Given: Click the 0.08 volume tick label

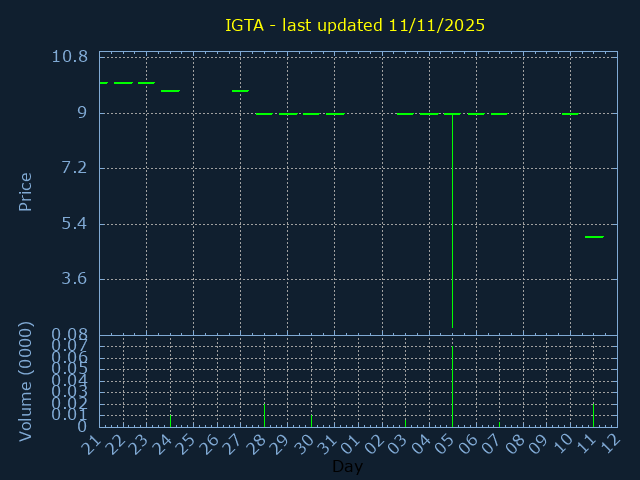Looking at the screenshot, I should (x=69, y=335).
